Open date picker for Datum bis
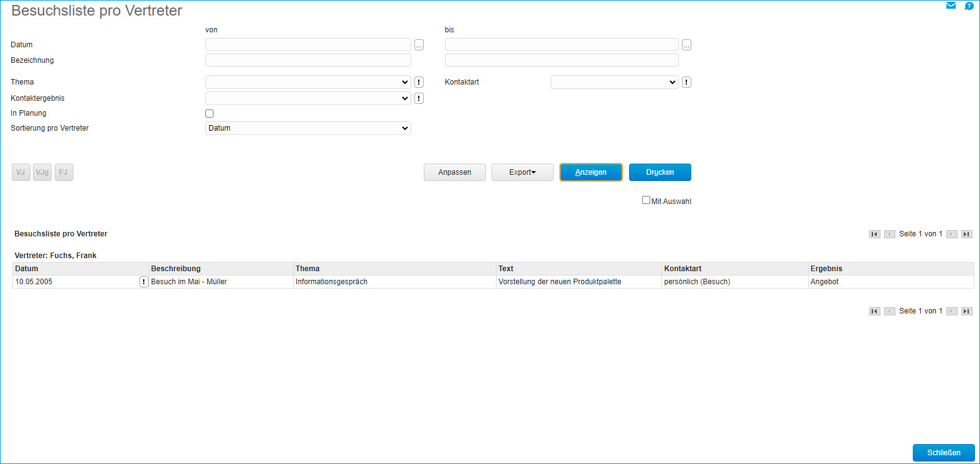 click(686, 45)
